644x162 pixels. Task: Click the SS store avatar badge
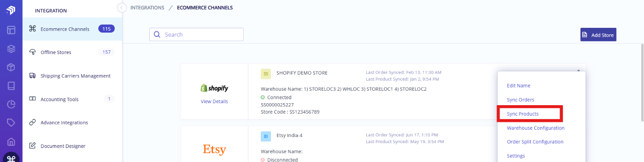coord(266,74)
